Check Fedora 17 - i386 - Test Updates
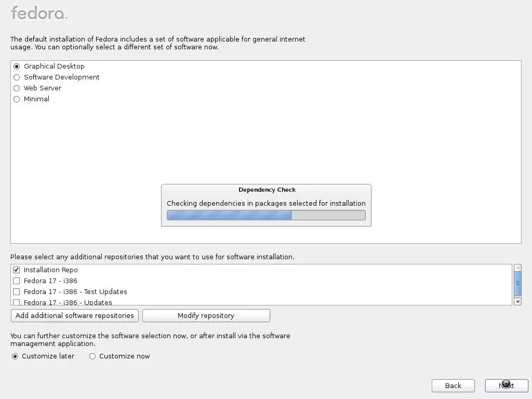The height and width of the screenshot is (399, 532). [x=16, y=292]
